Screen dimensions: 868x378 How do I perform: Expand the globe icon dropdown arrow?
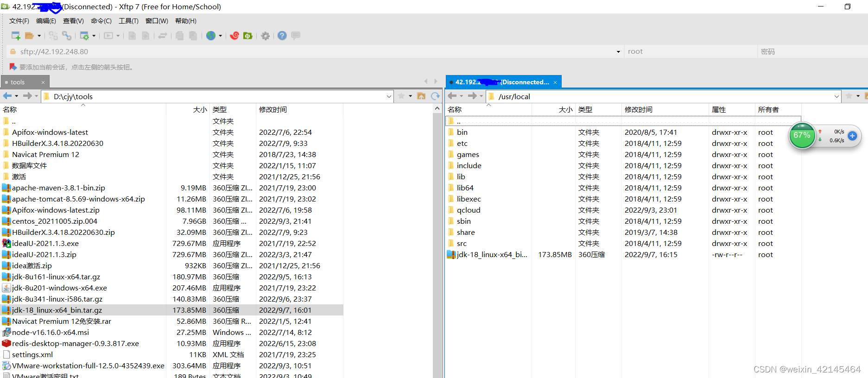click(220, 36)
